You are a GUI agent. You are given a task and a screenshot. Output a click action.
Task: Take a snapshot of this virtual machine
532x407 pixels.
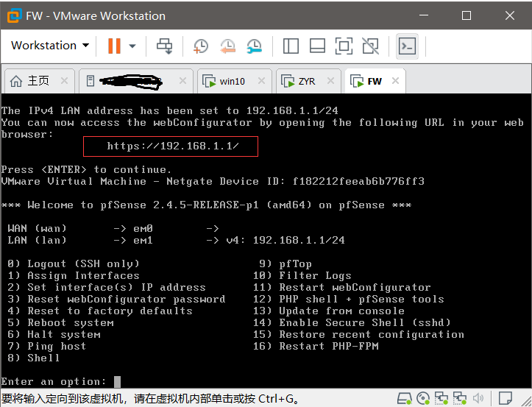click(201, 46)
